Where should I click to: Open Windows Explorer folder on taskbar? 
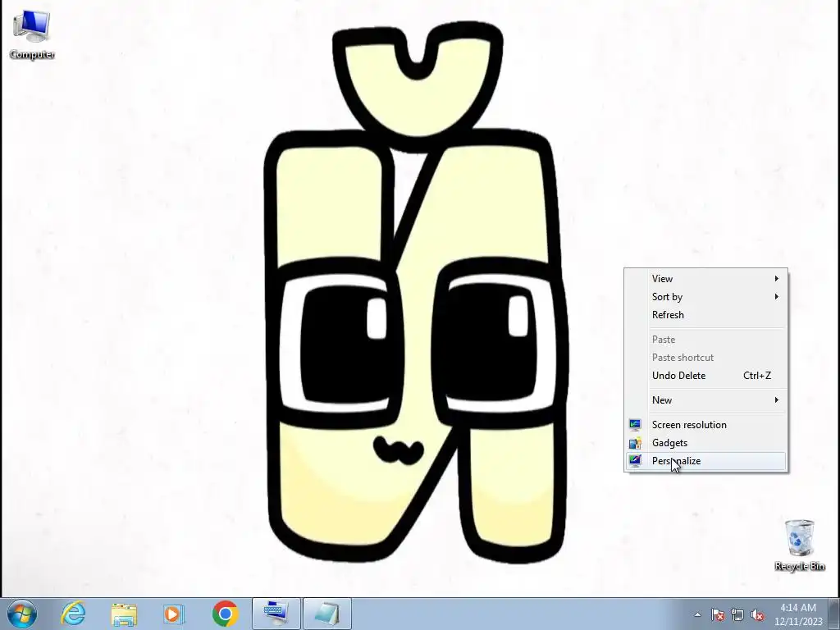(124, 614)
